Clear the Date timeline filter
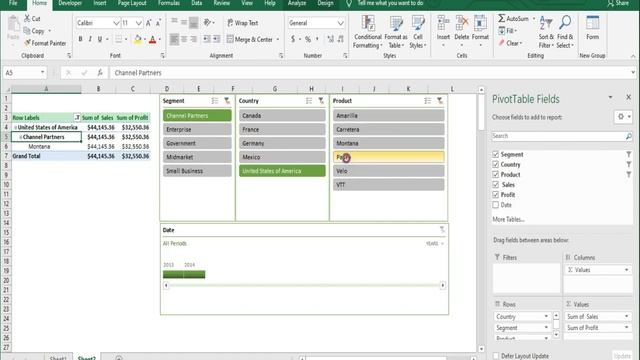The width and height of the screenshot is (640, 360). point(442,230)
